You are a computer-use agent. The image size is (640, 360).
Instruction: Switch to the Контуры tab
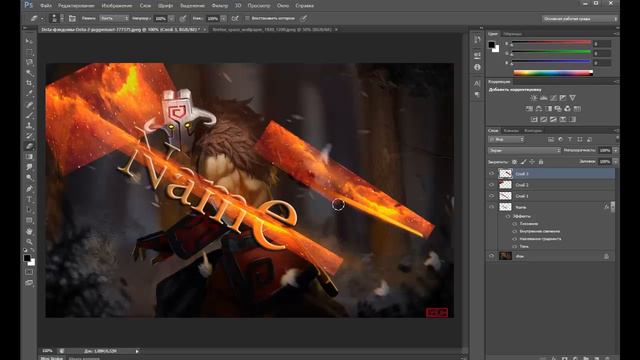click(x=533, y=131)
